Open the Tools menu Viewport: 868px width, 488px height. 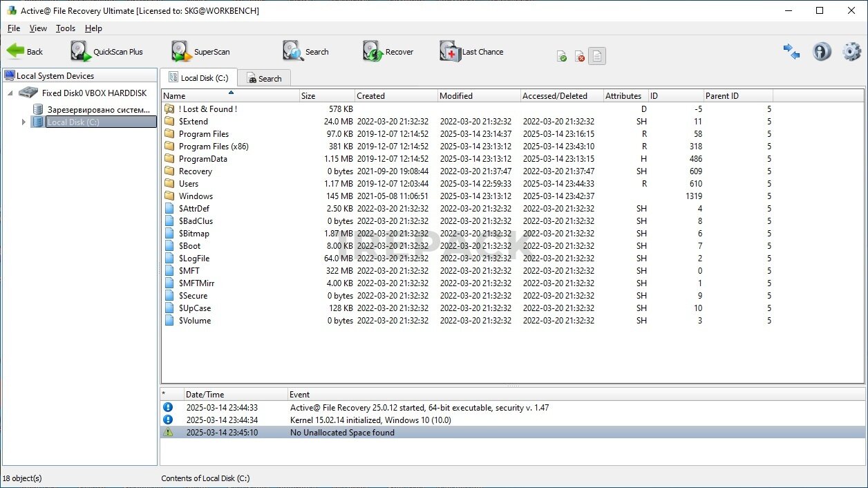[66, 28]
